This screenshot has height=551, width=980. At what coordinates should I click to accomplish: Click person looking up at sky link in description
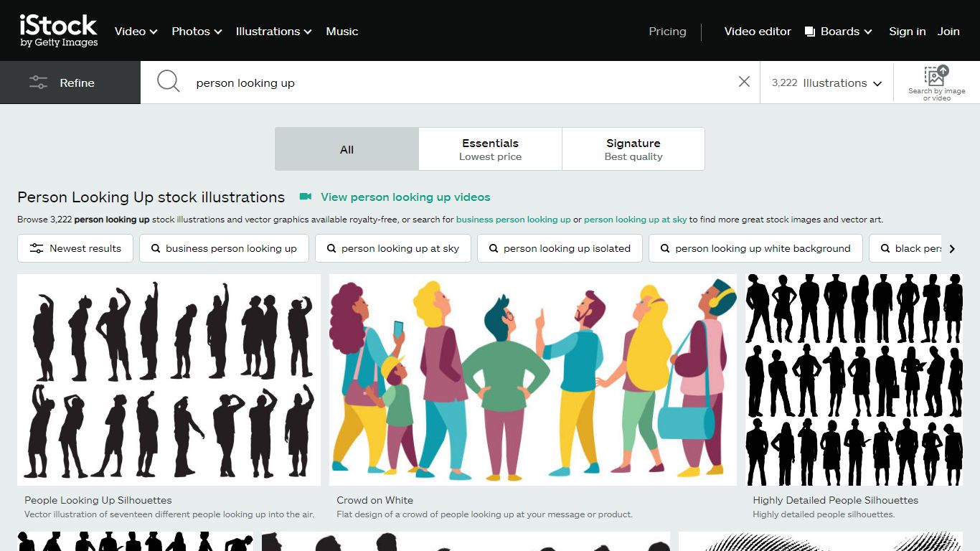pyautogui.click(x=635, y=220)
